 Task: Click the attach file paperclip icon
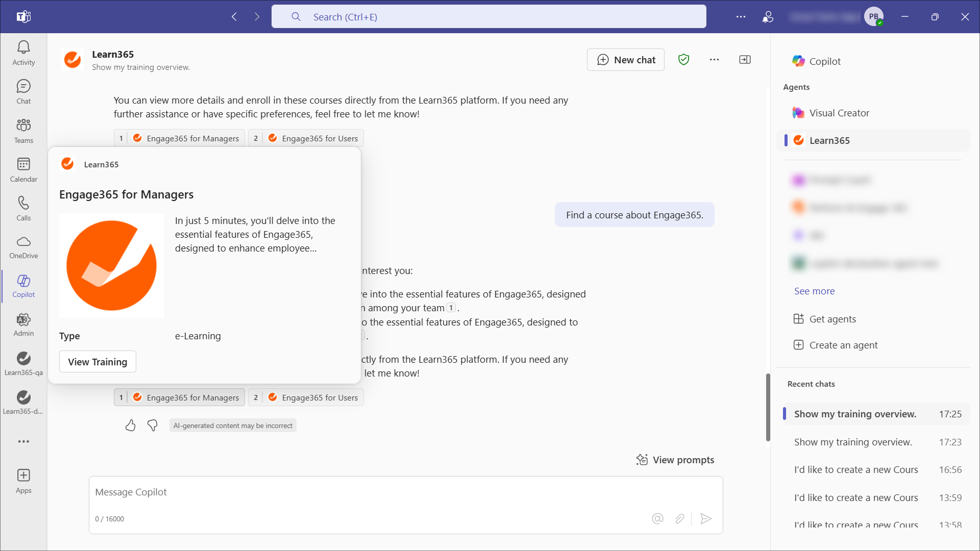(x=680, y=519)
